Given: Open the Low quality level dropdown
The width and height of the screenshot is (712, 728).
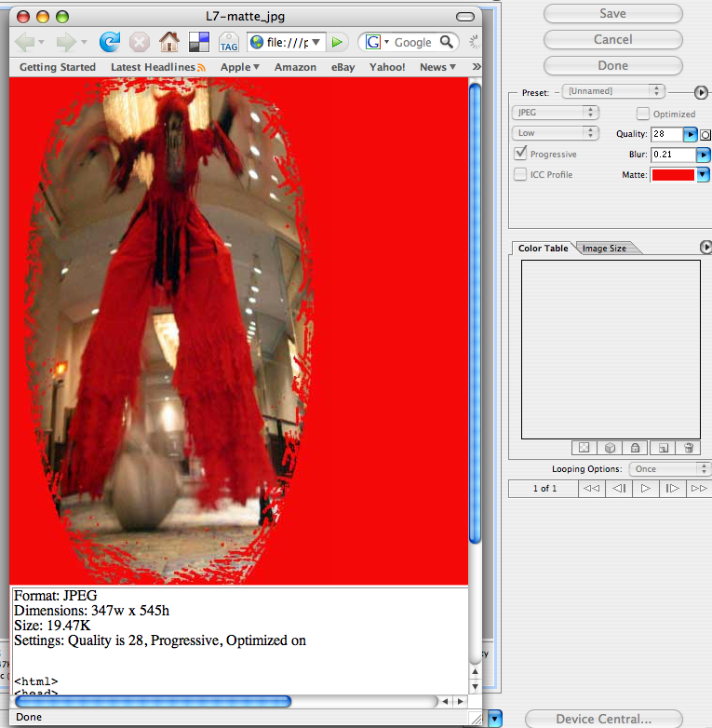Looking at the screenshot, I should [x=556, y=133].
